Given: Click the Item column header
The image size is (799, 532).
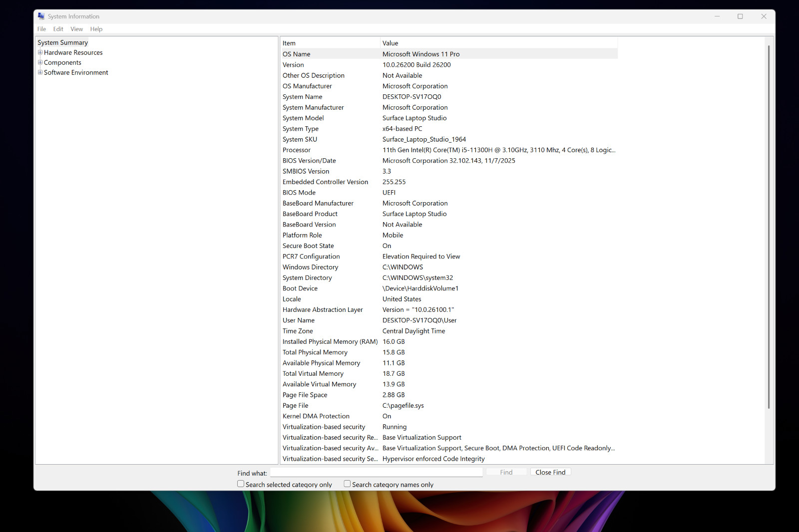Looking at the screenshot, I should [x=330, y=43].
